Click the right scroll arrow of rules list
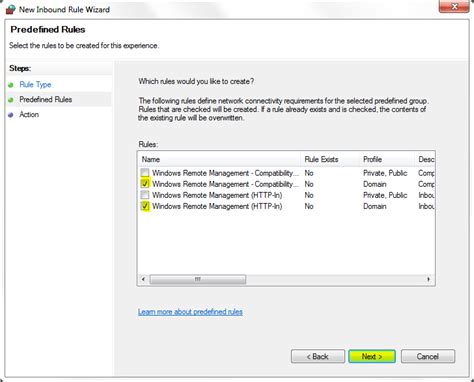The height and width of the screenshot is (382, 474). click(x=428, y=279)
